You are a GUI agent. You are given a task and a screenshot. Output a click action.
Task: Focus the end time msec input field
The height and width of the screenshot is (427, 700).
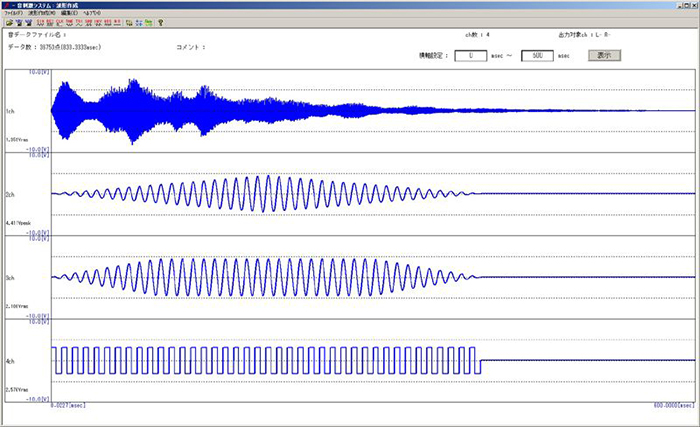pos(538,56)
